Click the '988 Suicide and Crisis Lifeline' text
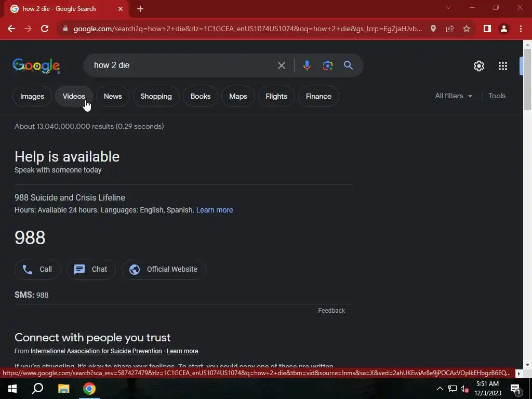Viewport: 532px width, 399px height. [x=70, y=197]
